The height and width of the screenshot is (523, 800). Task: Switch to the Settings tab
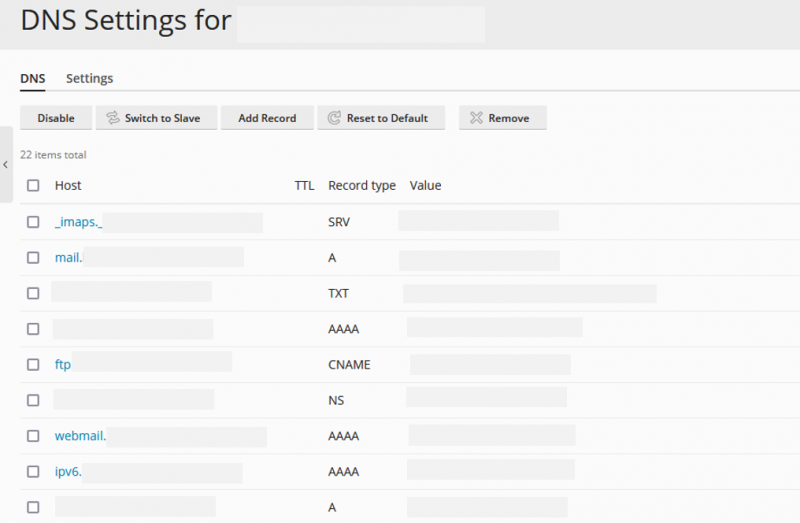tap(89, 79)
